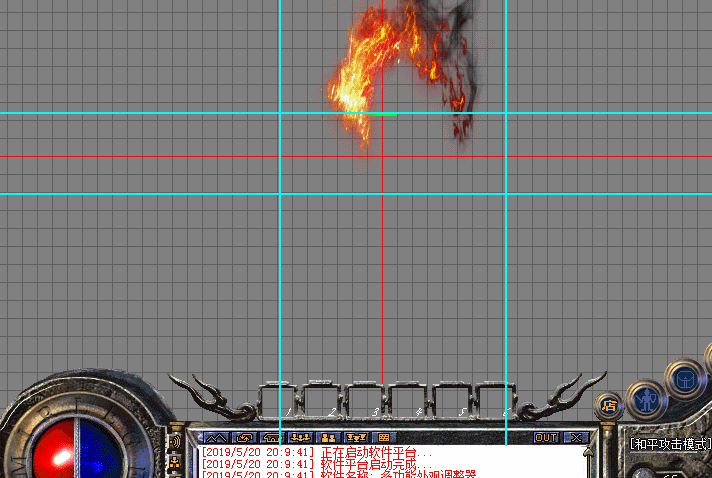
Task: Open the bag round button at the right edge
Action: coord(685,379)
